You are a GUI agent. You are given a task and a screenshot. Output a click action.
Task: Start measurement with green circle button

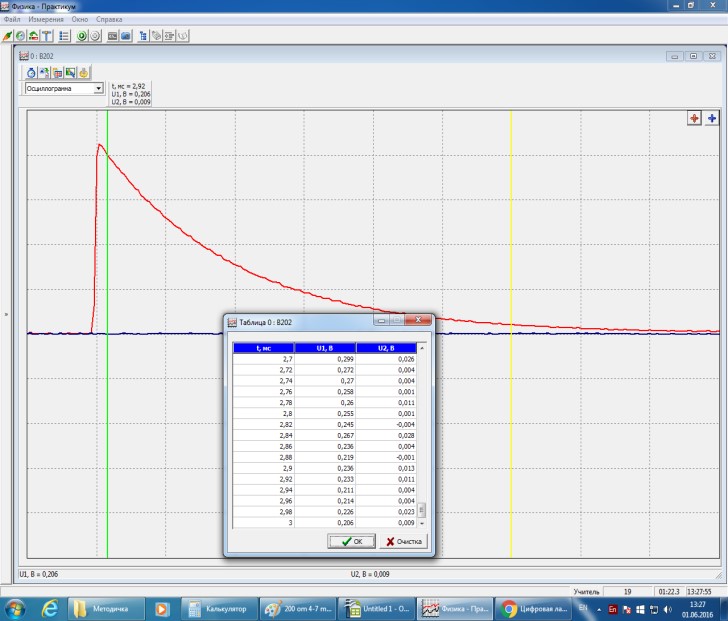(x=82, y=36)
